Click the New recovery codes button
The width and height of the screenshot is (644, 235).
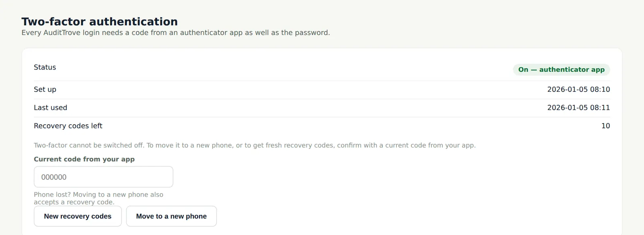pos(78,216)
